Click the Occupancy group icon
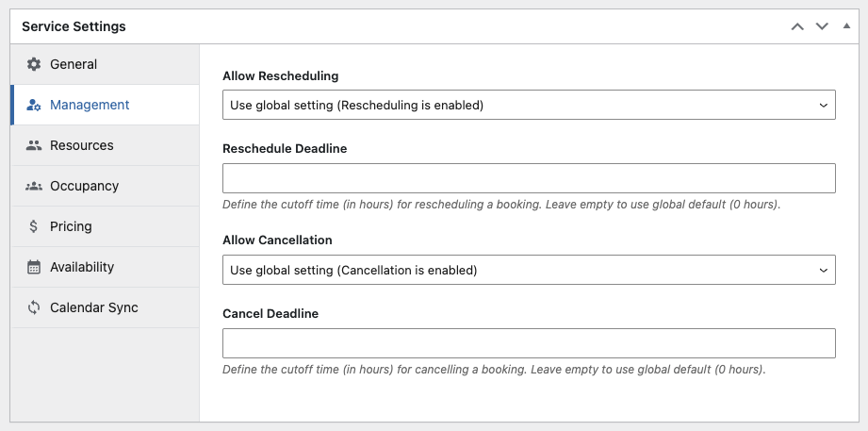 [34, 186]
